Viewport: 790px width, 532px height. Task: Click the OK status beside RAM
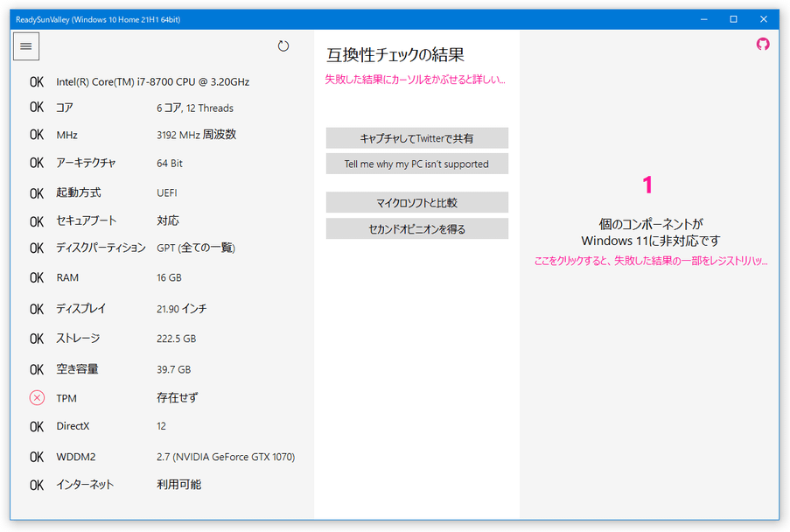pos(37,277)
